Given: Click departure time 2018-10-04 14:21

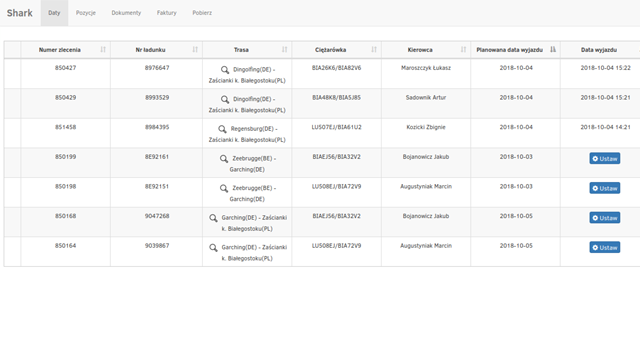Looking at the screenshot, I should (605, 127).
